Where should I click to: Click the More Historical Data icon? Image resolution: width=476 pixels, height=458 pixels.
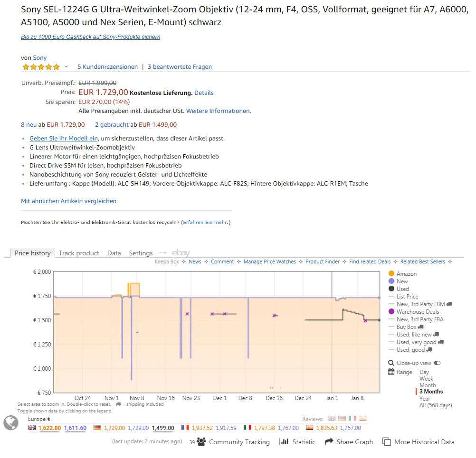(387, 442)
